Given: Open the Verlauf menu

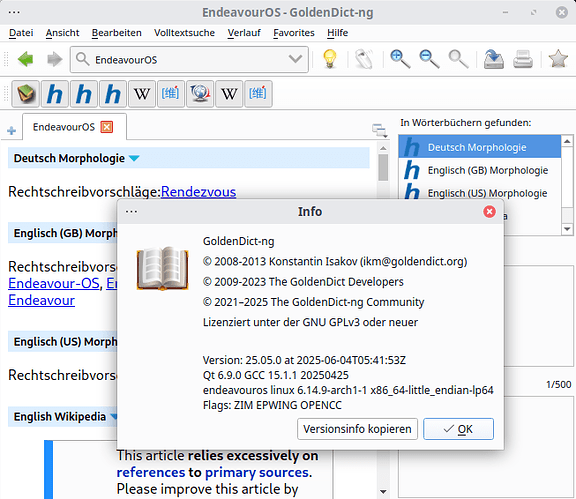Looking at the screenshot, I should point(244,33).
